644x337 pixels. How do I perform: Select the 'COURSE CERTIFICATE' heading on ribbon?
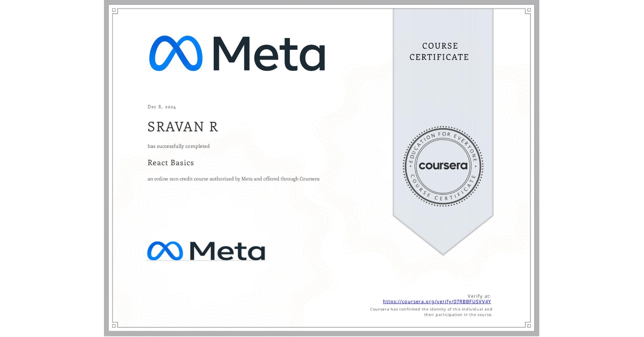coord(439,52)
